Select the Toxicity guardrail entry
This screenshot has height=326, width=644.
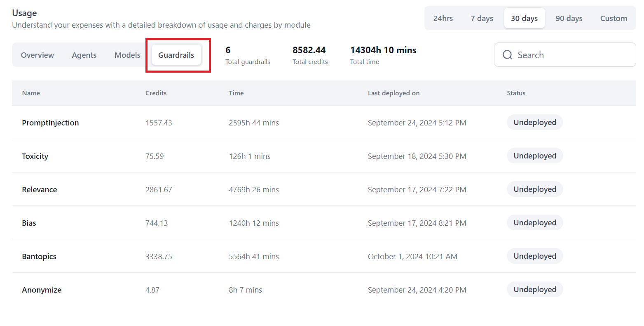(35, 156)
